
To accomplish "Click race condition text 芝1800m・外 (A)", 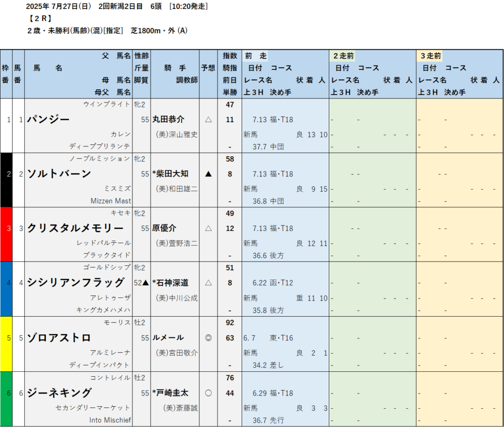I will (x=159, y=31).
